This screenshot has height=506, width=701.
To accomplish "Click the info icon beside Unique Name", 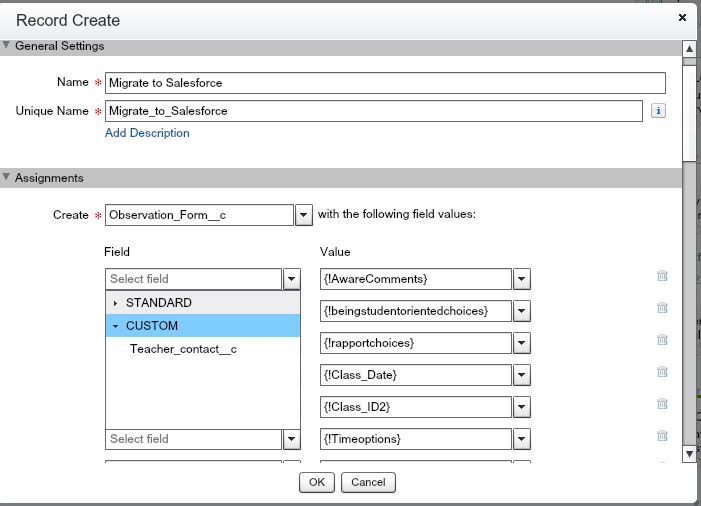I will (x=658, y=111).
